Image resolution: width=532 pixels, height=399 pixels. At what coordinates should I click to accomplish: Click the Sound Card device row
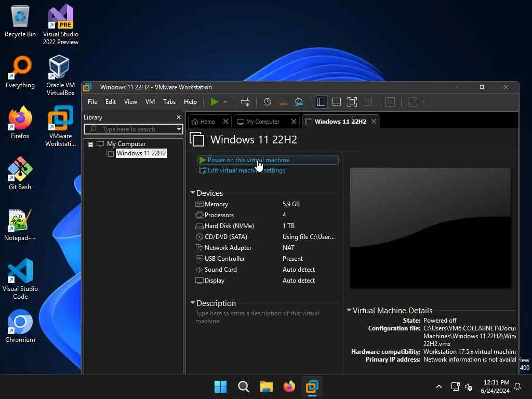point(265,270)
